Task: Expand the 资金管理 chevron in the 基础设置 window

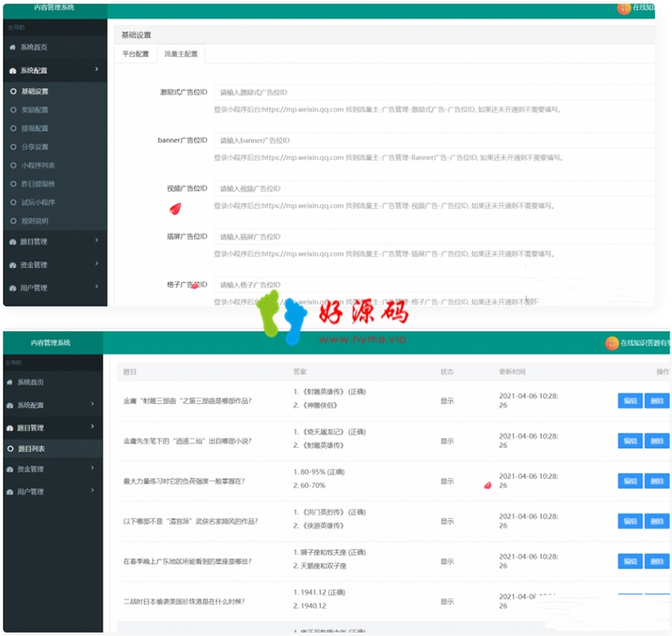Action: 97,264
